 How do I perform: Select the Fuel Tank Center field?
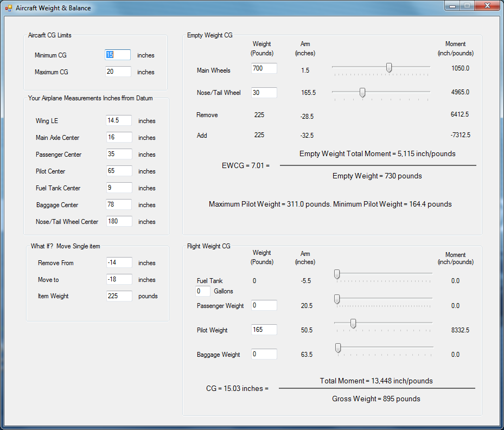point(119,188)
